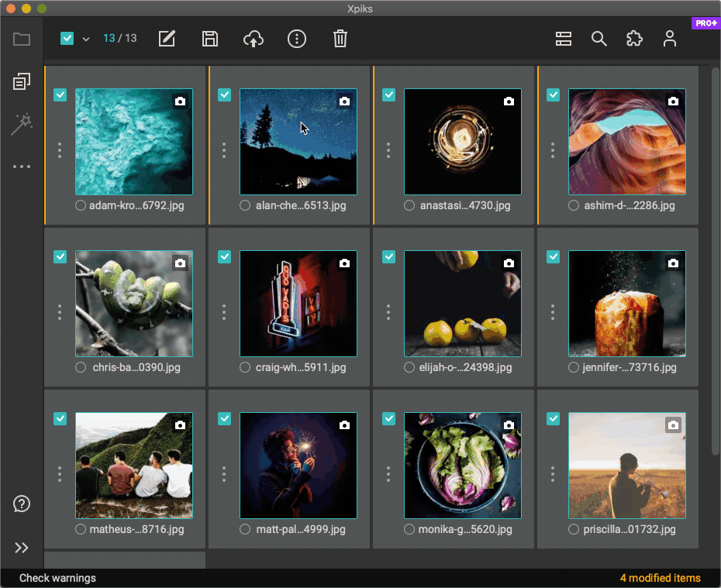Open the user account profile icon

click(670, 39)
